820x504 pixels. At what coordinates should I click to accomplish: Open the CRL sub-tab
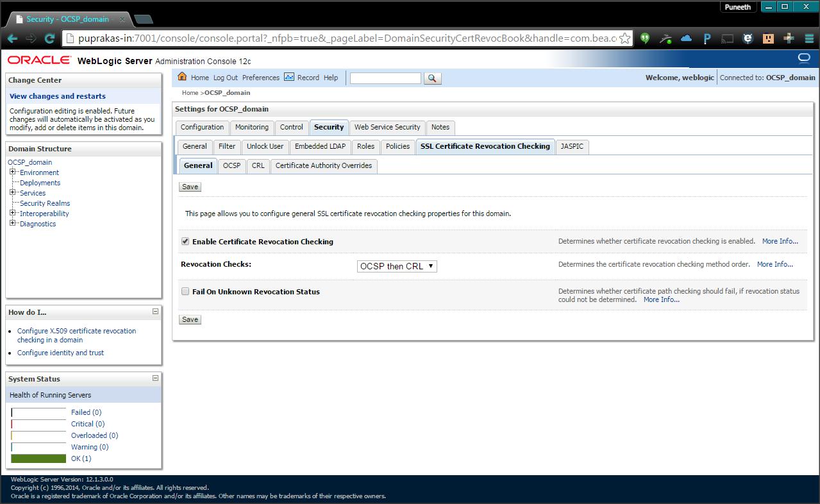(258, 165)
